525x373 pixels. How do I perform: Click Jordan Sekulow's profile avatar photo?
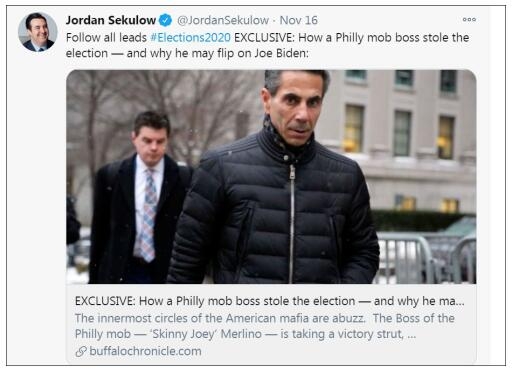[x=38, y=32]
